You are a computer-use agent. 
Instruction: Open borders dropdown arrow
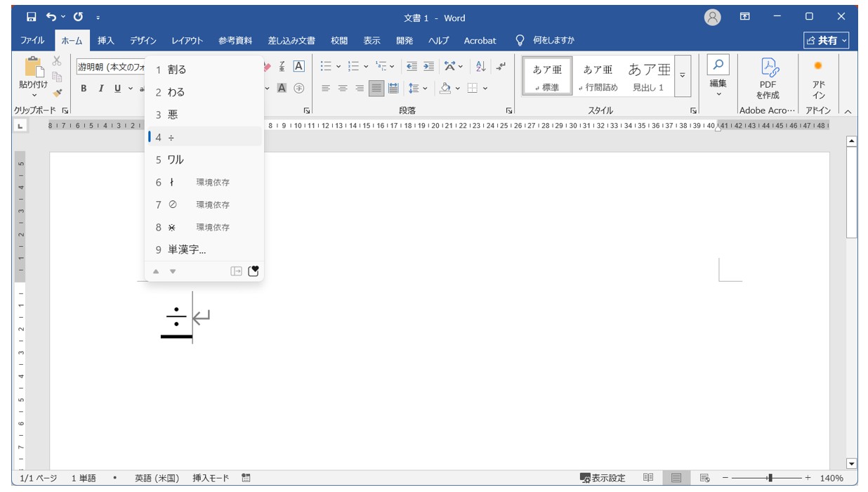pyautogui.click(x=485, y=89)
